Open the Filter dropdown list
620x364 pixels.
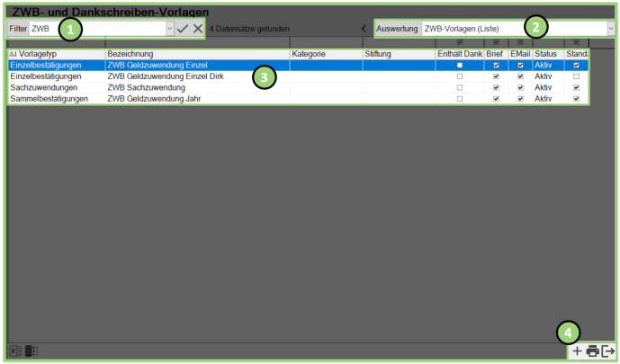pos(169,29)
